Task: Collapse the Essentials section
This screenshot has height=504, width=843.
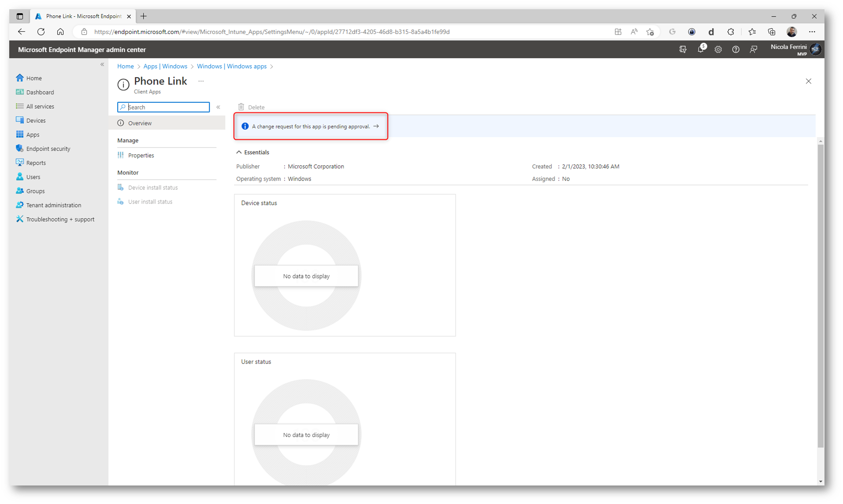Action: pos(239,152)
